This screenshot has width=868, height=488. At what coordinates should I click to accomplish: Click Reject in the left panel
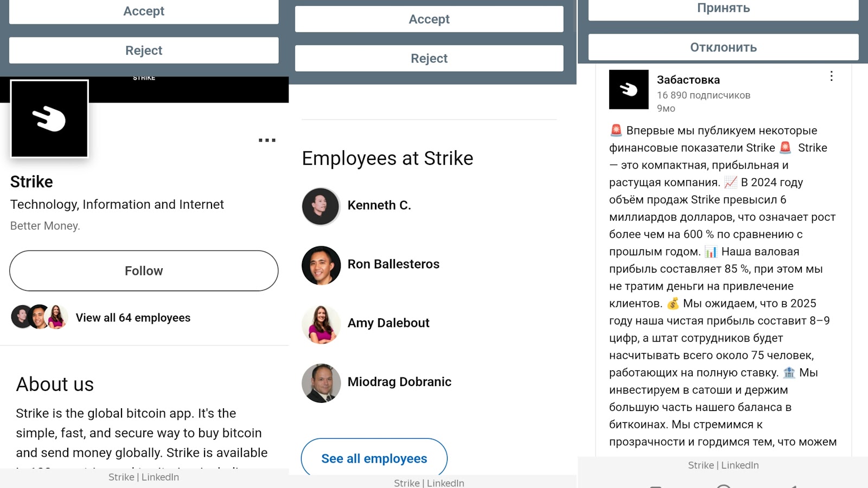tap(144, 50)
